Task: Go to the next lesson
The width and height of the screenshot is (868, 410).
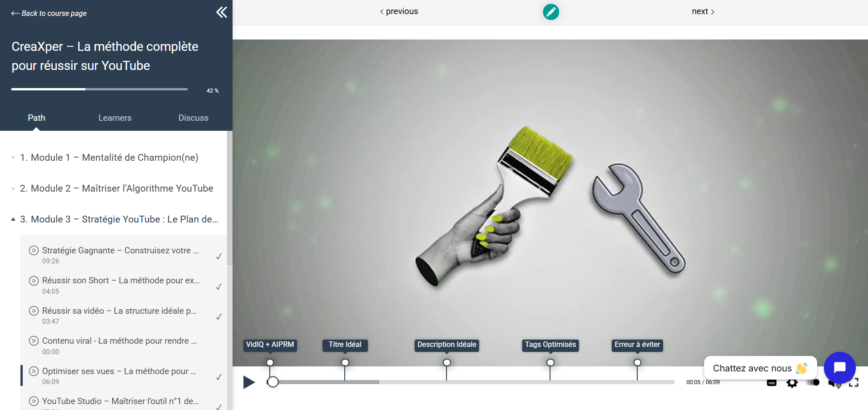Action: tap(703, 11)
